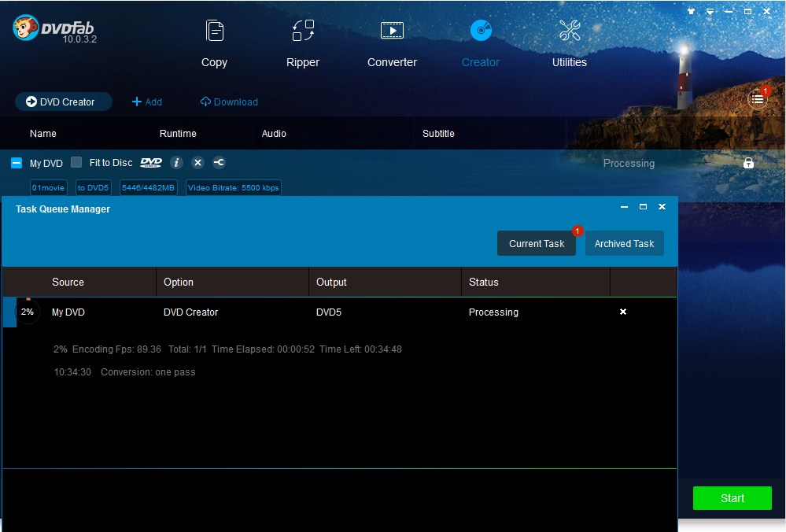Click the Processing status in the Task Queue row
The height and width of the screenshot is (532, 786).
click(x=494, y=312)
